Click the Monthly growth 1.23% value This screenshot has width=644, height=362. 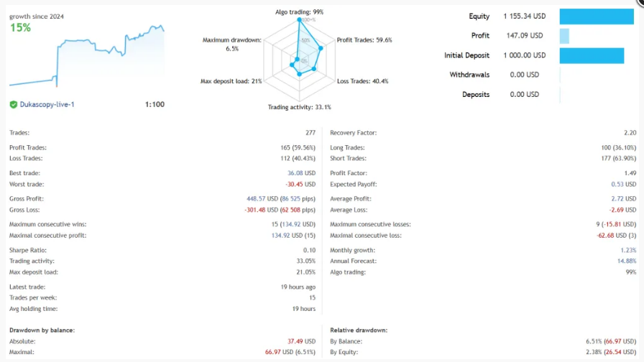point(628,251)
